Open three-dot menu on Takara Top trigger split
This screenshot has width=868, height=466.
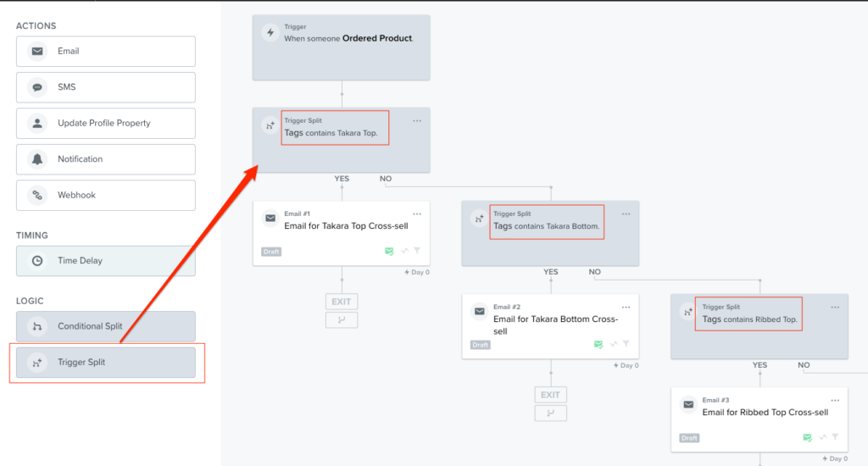417,120
